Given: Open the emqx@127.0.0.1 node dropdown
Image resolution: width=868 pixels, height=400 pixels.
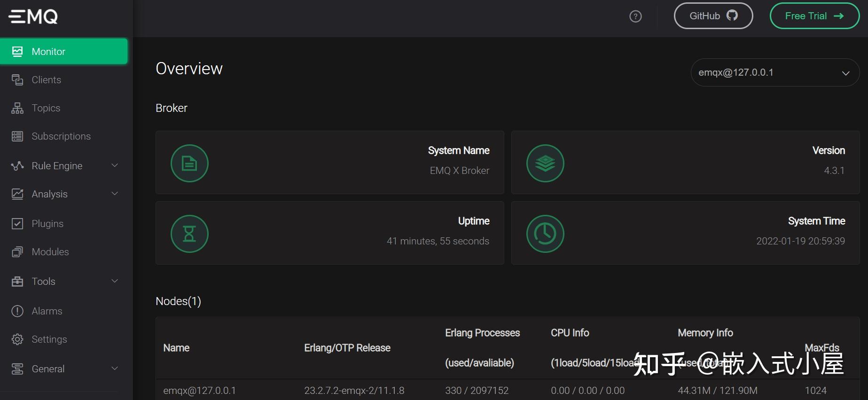Looking at the screenshot, I should [774, 72].
